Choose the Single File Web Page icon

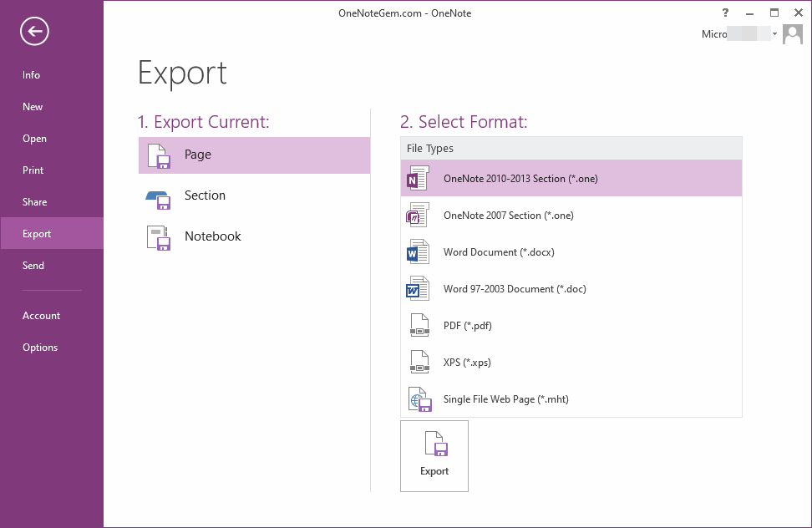pos(419,399)
